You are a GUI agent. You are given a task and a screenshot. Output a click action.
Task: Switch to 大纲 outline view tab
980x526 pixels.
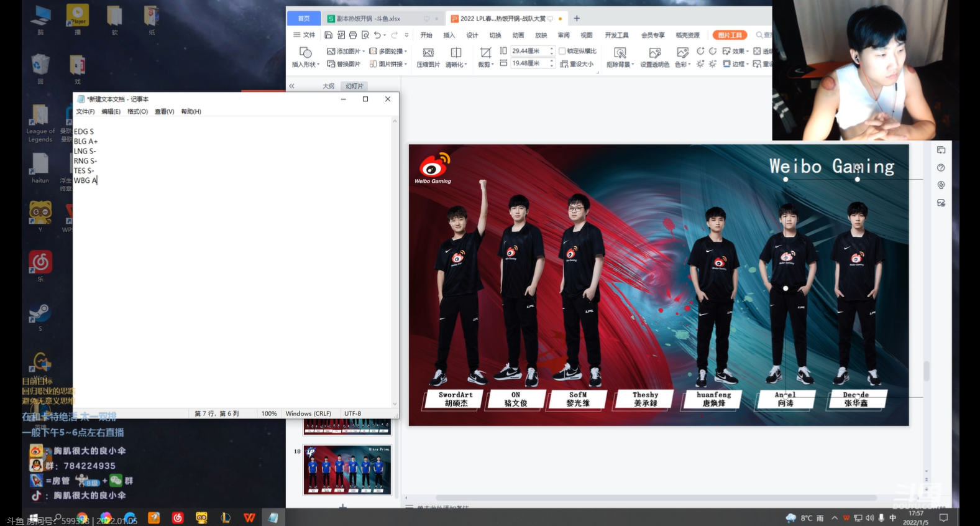[x=328, y=86]
